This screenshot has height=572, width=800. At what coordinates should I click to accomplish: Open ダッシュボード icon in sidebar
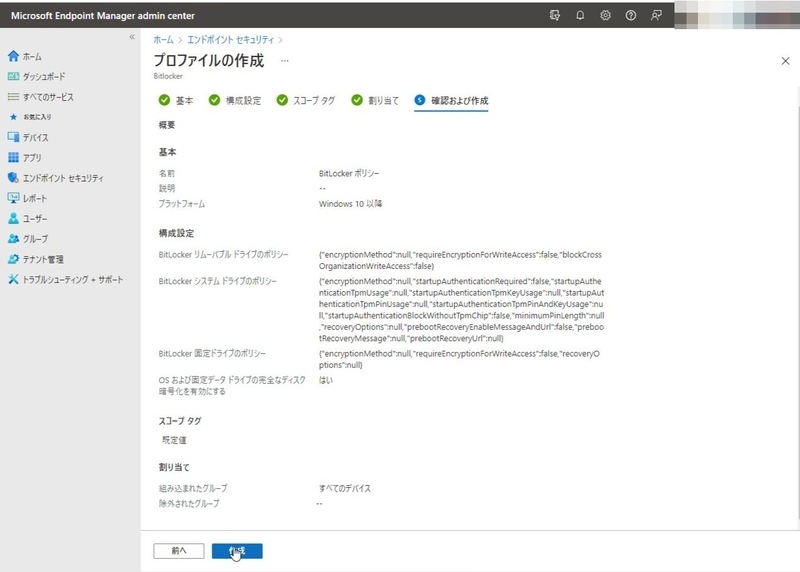point(13,77)
